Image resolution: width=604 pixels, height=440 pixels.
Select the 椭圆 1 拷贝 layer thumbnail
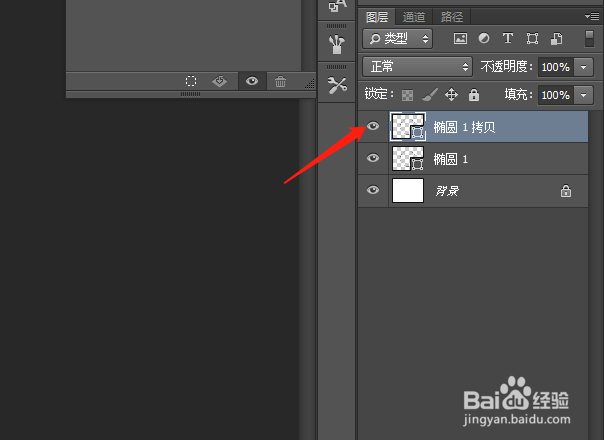[x=408, y=127]
